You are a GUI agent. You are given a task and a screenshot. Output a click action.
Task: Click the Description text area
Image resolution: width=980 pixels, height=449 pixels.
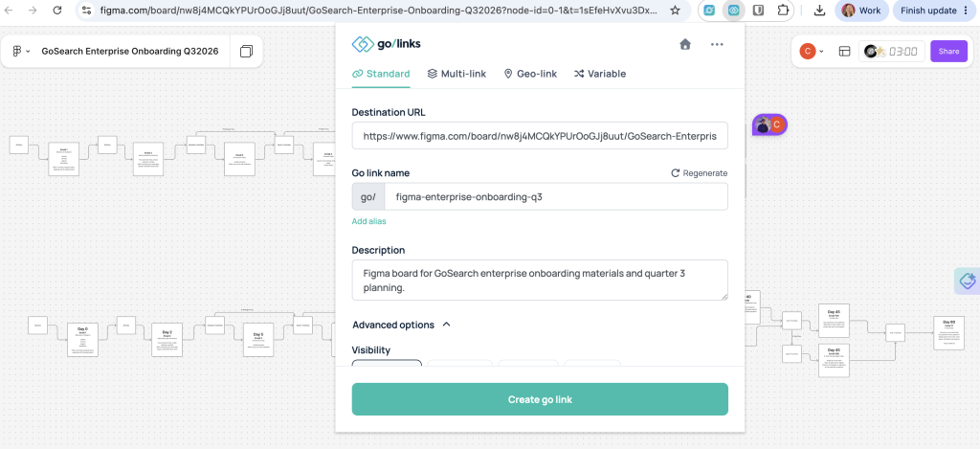click(x=540, y=281)
